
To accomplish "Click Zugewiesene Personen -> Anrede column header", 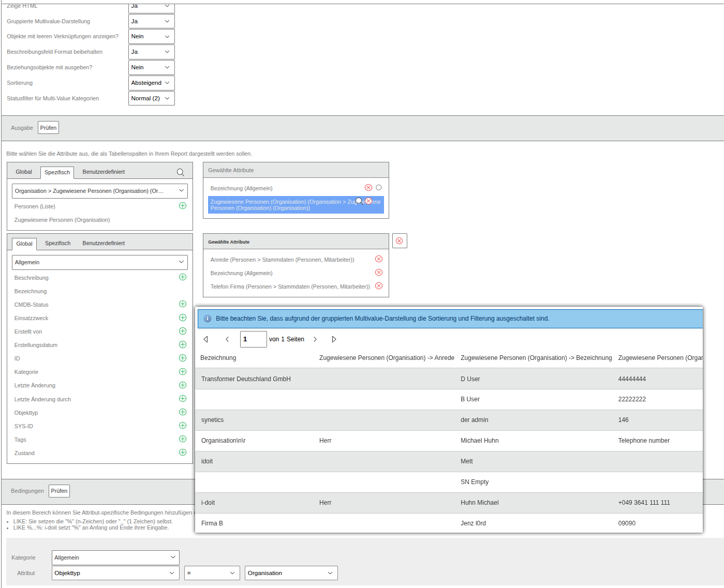I will coord(387,358).
